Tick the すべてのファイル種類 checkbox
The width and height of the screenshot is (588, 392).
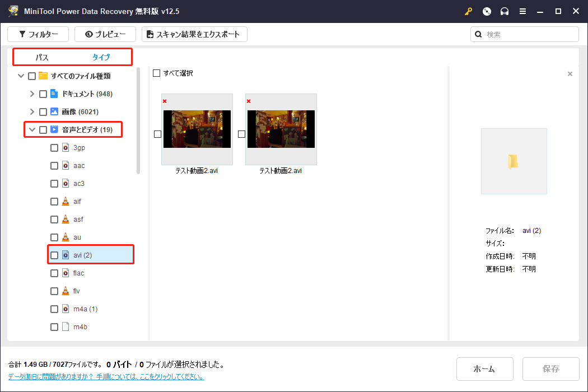pos(32,76)
